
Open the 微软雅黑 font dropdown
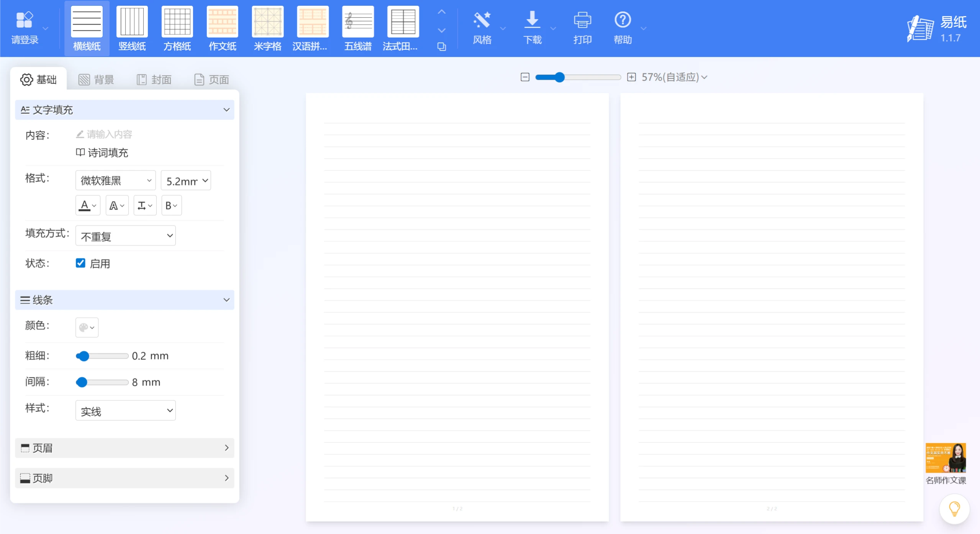tap(115, 180)
